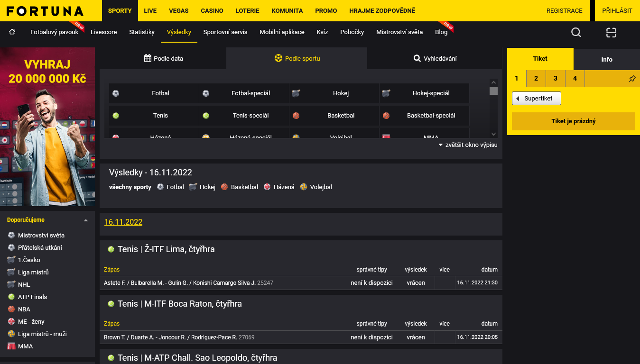Filter results by Volejbal
Viewport: 640px width, 364px height.
point(316,187)
